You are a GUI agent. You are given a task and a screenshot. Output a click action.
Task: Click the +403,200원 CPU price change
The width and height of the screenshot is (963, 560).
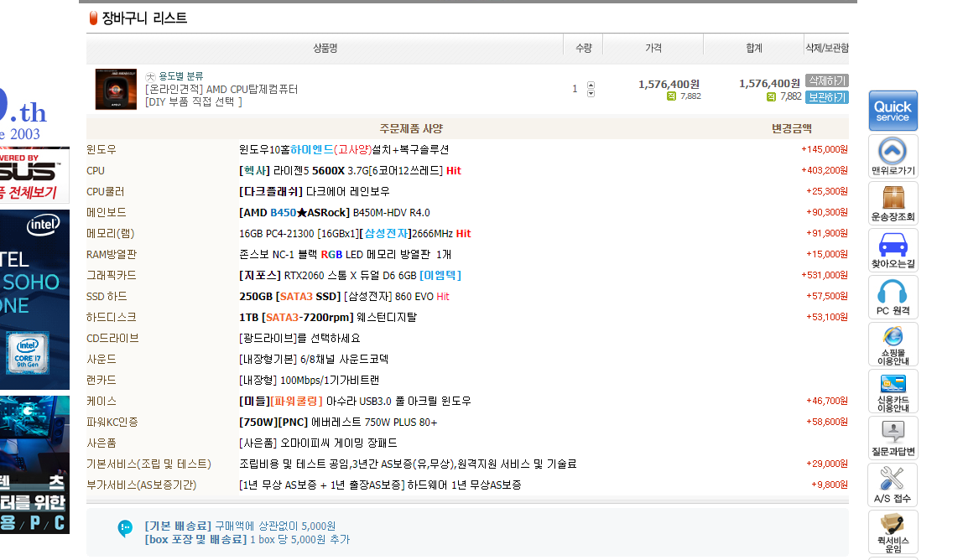(x=825, y=171)
